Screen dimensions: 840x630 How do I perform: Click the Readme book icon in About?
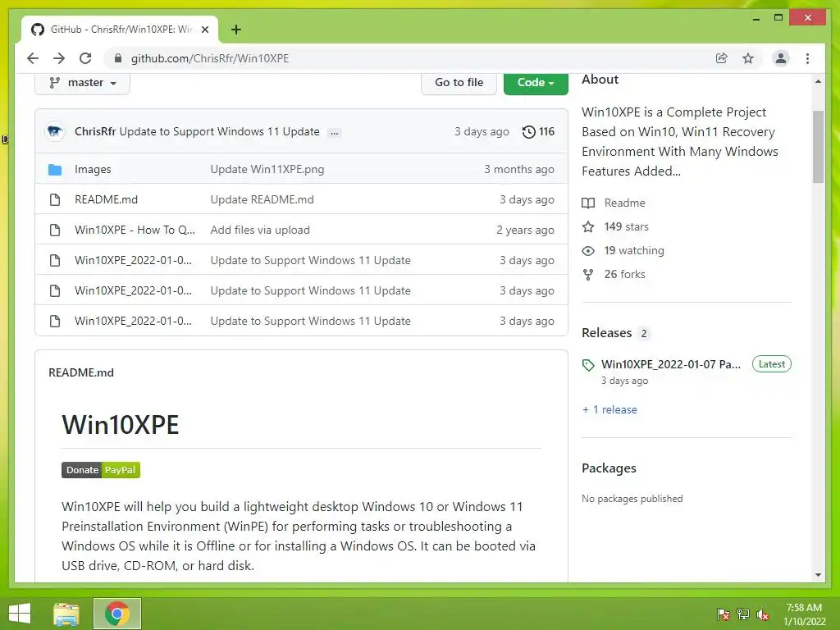[x=588, y=203]
